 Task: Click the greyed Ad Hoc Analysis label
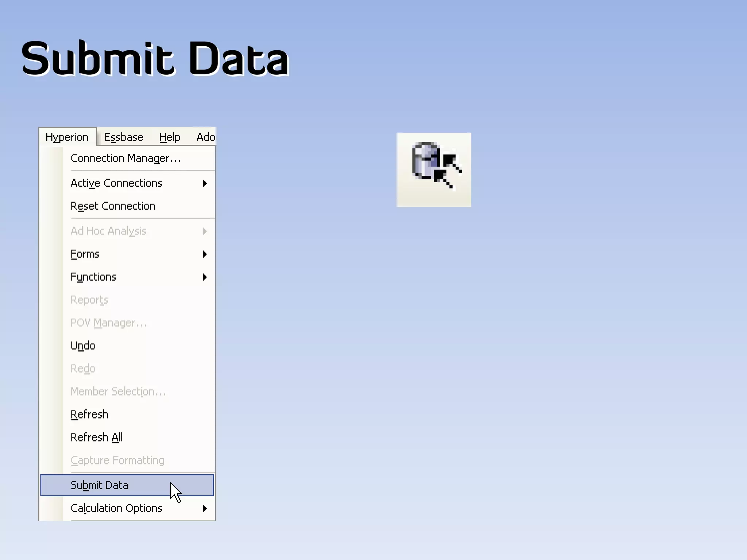(x=108, y=231)
